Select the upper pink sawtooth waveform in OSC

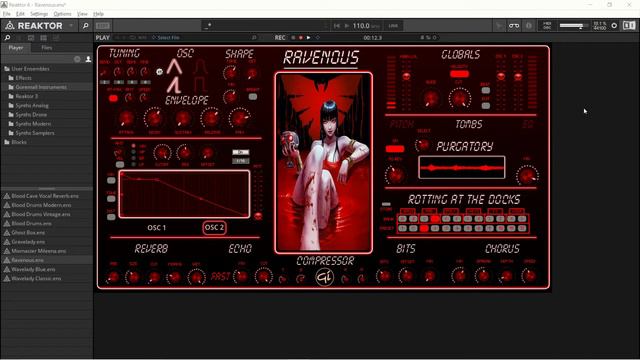click(x=174, y=67)
